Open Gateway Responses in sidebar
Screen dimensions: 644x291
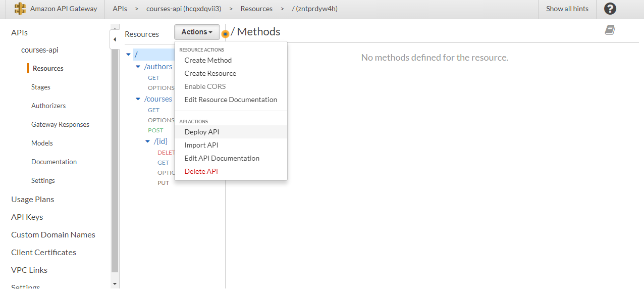pos(60,124)
